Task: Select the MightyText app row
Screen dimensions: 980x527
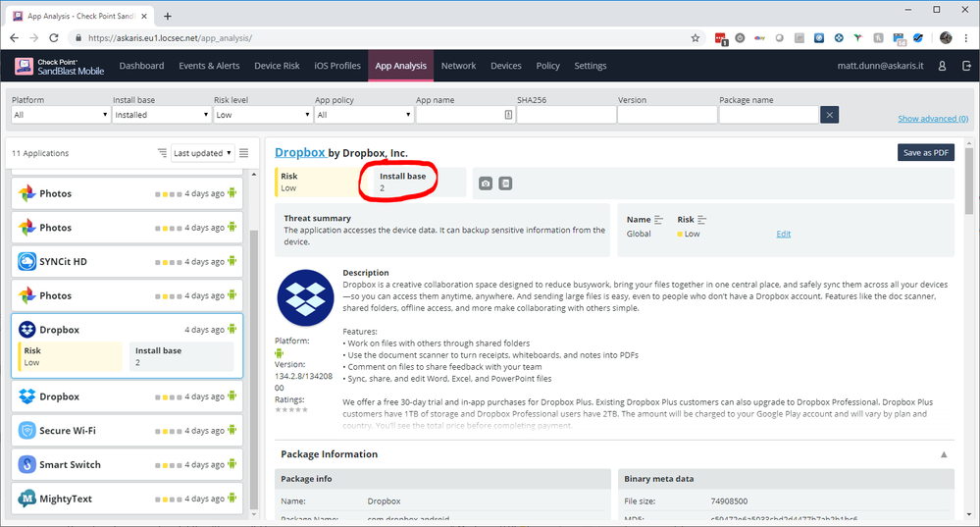Action: (x=127, y=499)
